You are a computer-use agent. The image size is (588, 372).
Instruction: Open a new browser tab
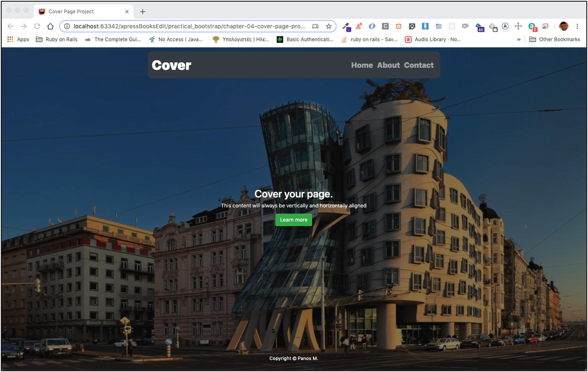click(x=143, y=12)
